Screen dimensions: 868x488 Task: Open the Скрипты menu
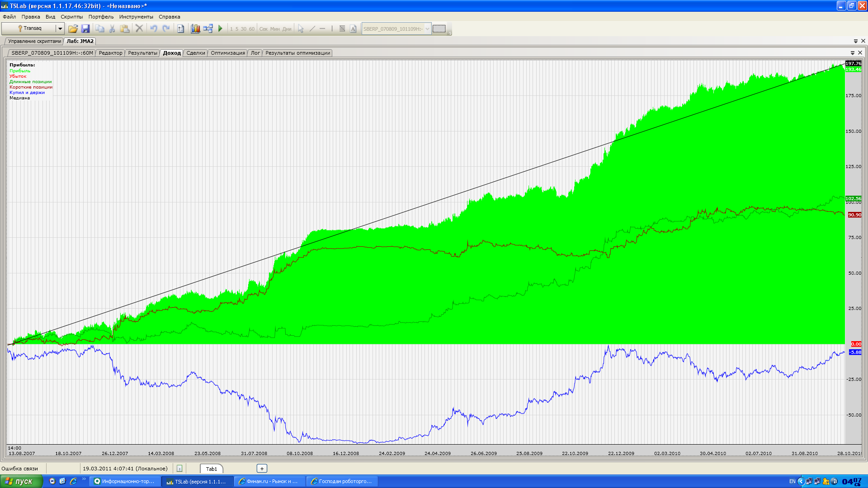click(x=72, y=17)
